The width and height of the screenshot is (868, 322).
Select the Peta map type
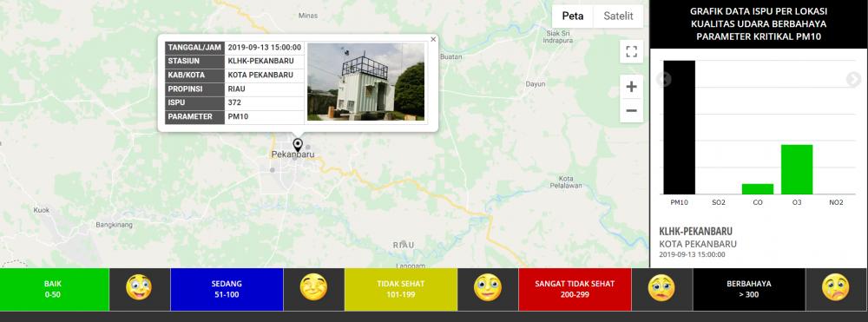(x=573, y=16)
